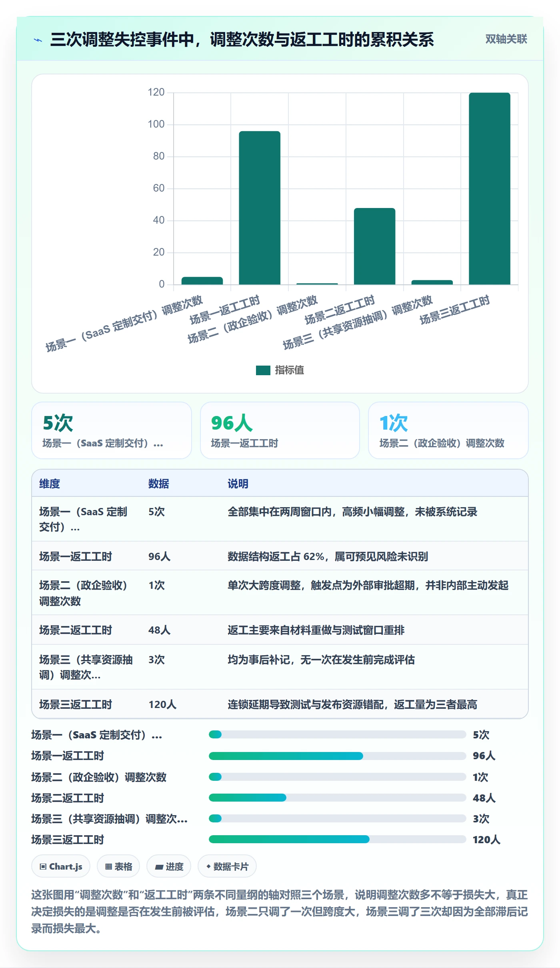Click the 场景一返工工时 bar in the chart
The width and height of the screenshot is (560, 968).
click(x=260, y=208)
